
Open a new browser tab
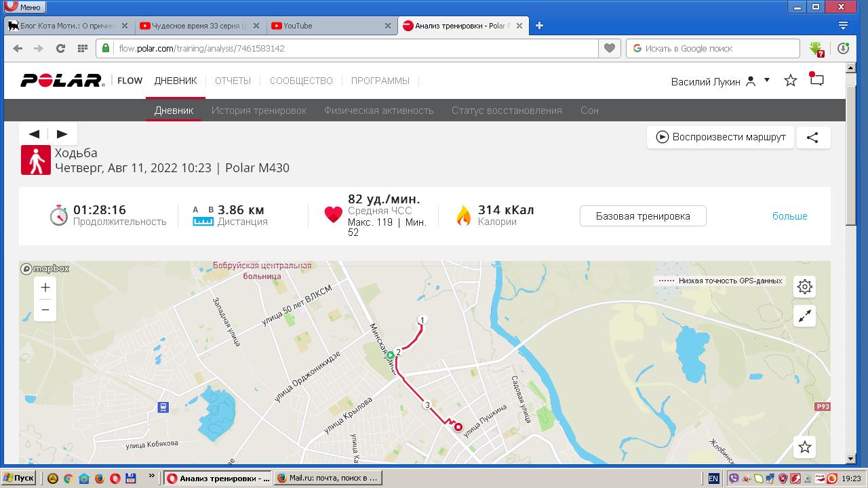point(539,26)
